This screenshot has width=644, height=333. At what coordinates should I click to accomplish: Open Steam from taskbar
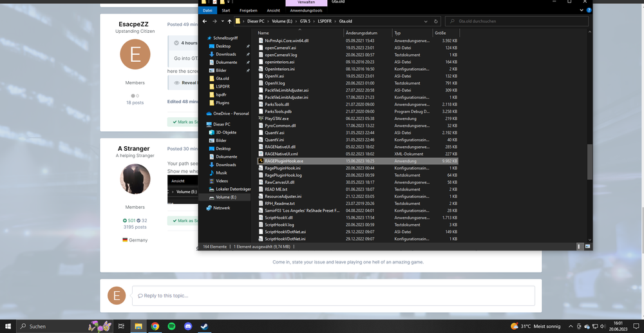[204, 327]
